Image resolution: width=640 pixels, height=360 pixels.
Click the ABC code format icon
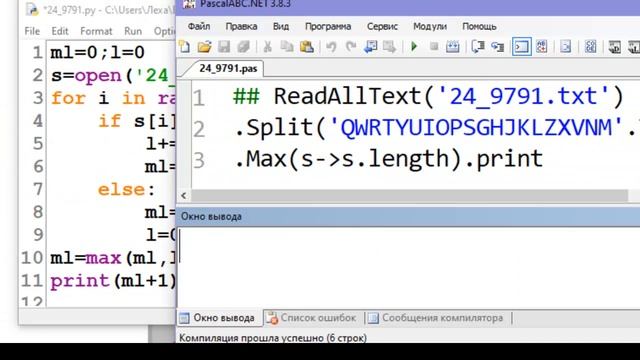point(542,47)
